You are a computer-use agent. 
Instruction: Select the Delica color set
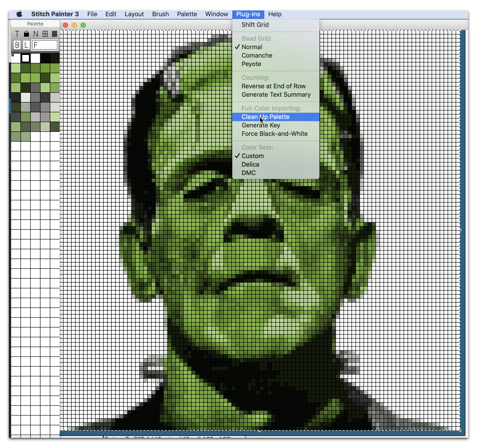click(x=276, y=165)
